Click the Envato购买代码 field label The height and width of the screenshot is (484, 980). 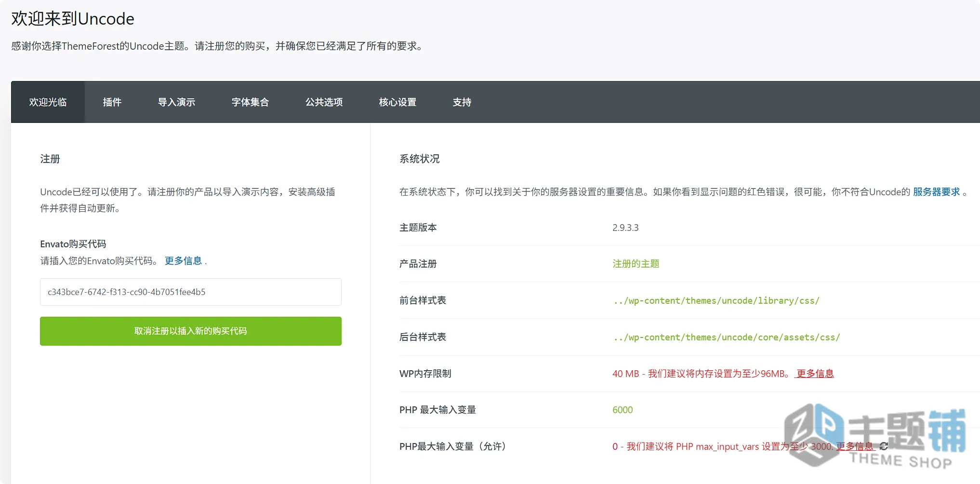click(73, 244)
